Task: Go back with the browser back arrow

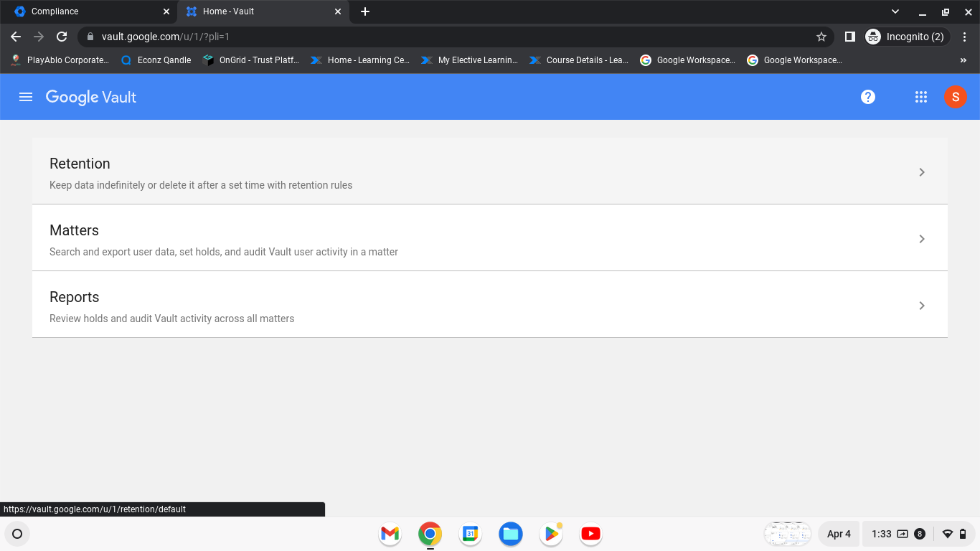Action: (16, 37)
